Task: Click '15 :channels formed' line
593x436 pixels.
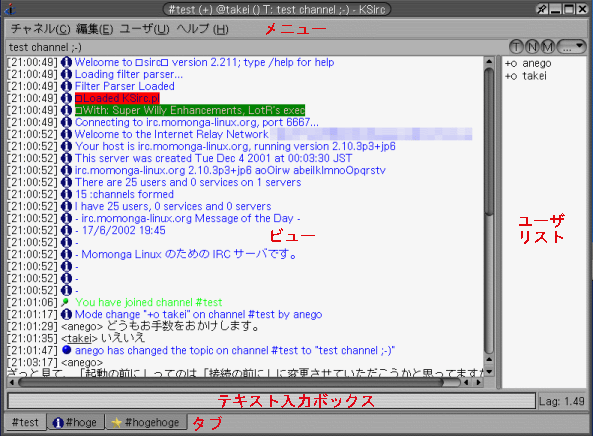Action: (124, 194)
